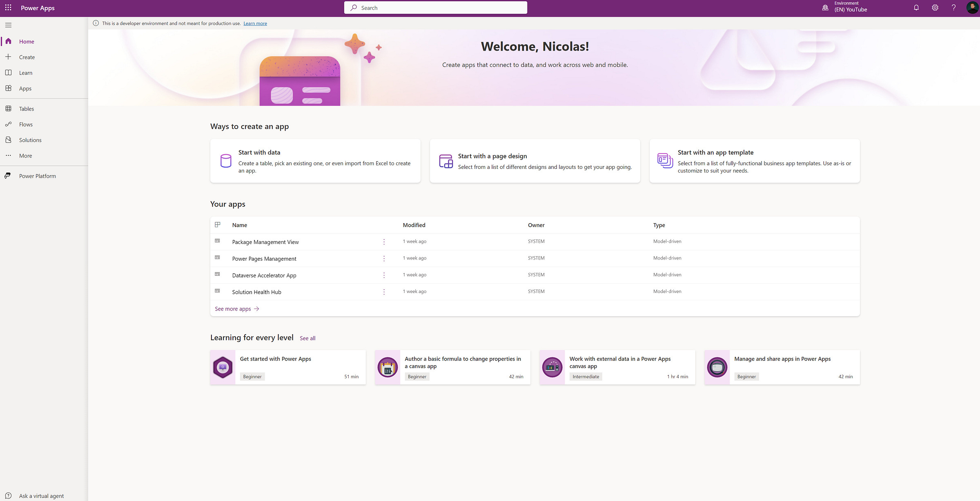Click the Start with a page design icon

(446, 161)
